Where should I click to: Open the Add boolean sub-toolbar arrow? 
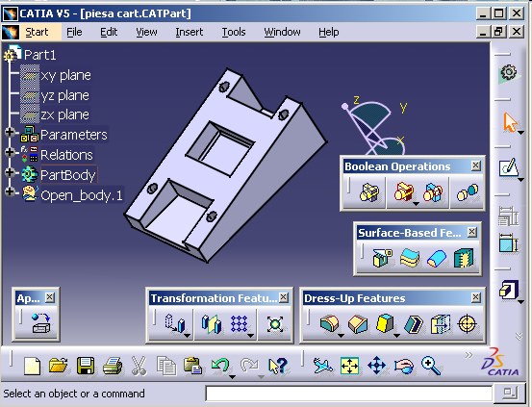(416, 204)
